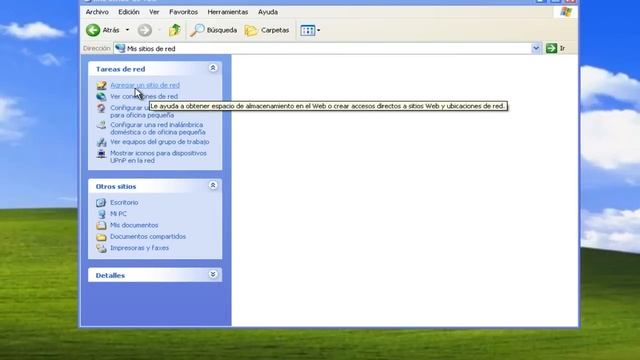
Task: Click the Mis documentos folder icon
Action: tap(101, 225)
